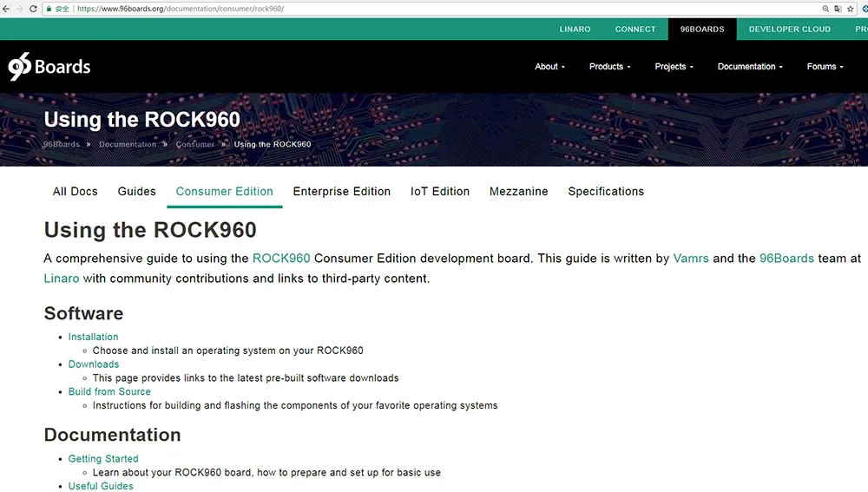Switch to the Guides tab
The height and width of the screenshot is (492, 868).
click(x=137, y=192)
